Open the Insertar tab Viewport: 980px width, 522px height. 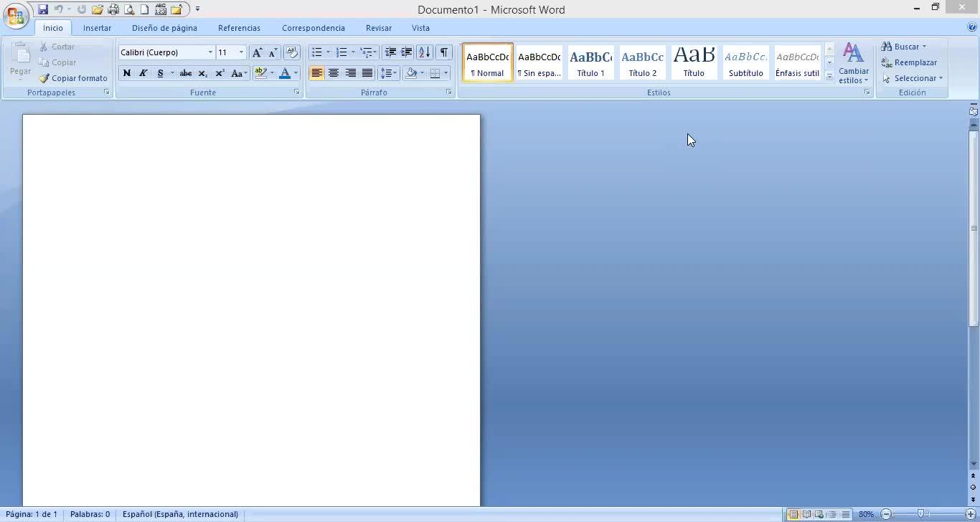[97, 28]
